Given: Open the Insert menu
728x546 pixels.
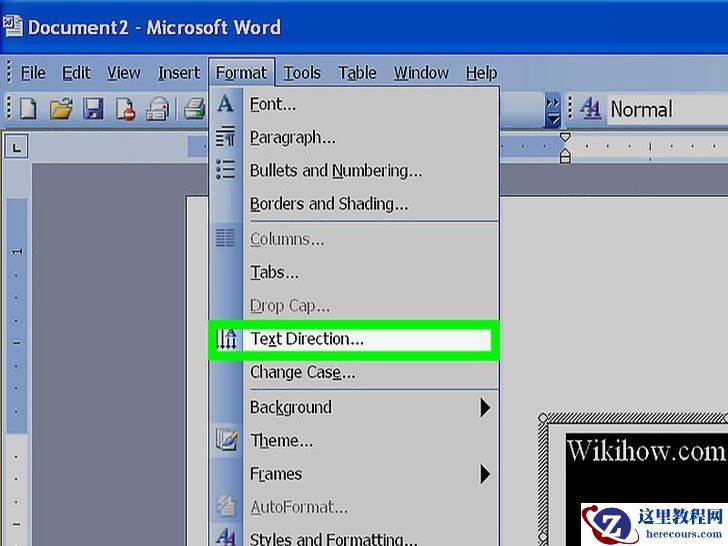Looking at the screenshot, I should (x=179, y=73).
